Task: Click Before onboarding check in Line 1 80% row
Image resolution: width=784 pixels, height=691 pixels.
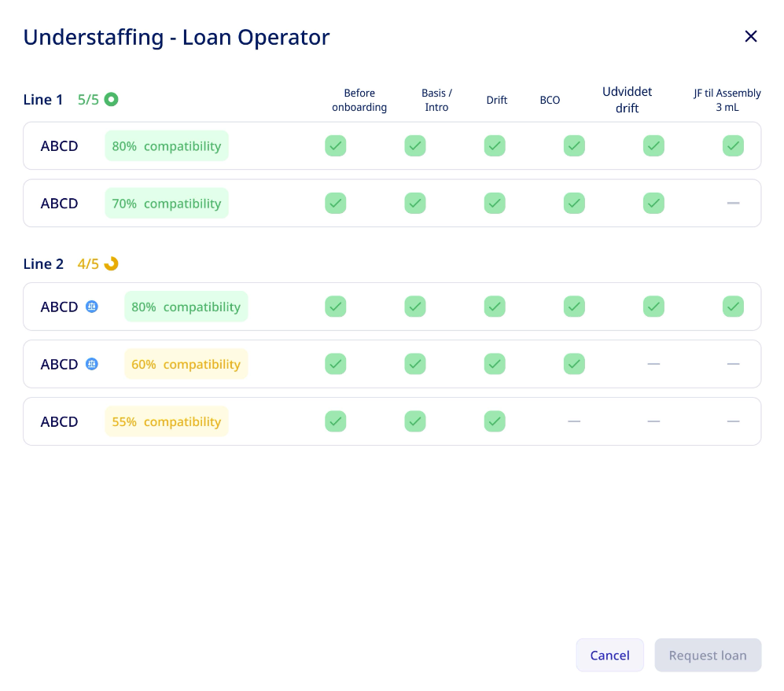Action: (336, 146)
